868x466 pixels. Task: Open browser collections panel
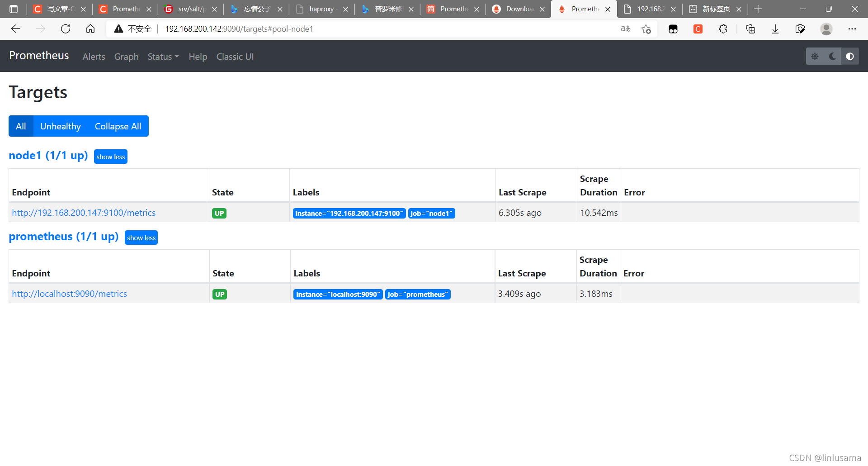(750, 29)
